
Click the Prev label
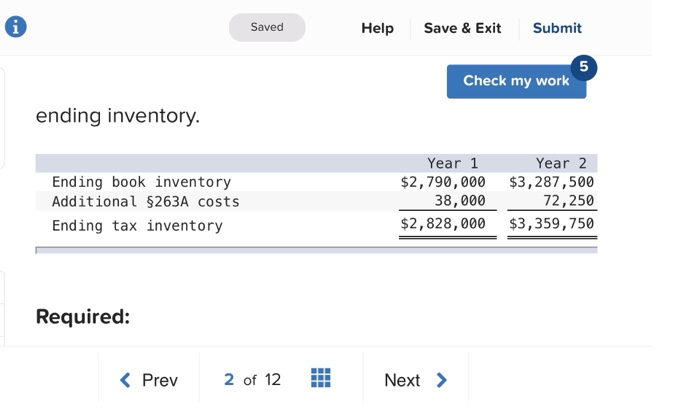(x=160, y=381)
